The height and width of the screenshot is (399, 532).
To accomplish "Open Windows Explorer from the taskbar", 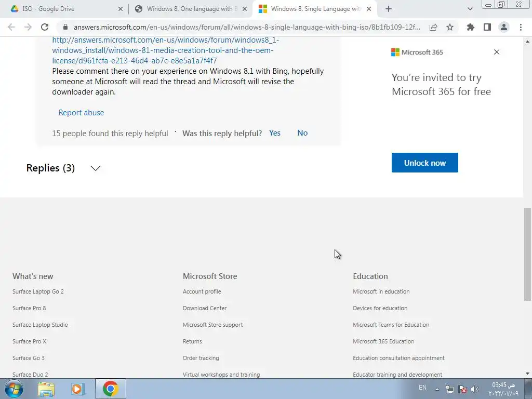I will pyautogui.click(x=46, y=389).
